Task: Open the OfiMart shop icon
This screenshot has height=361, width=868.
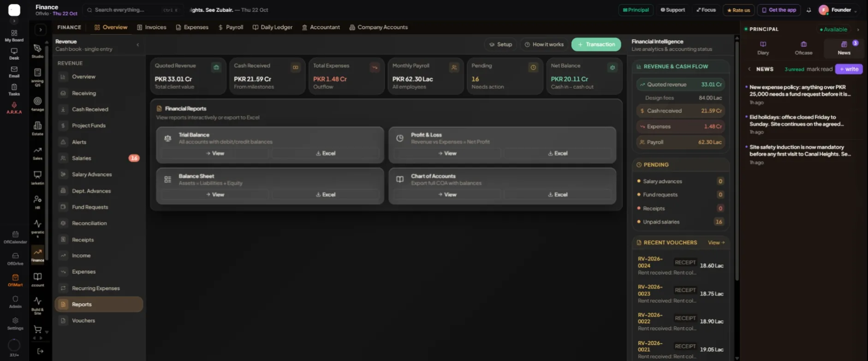Action: 15,280
